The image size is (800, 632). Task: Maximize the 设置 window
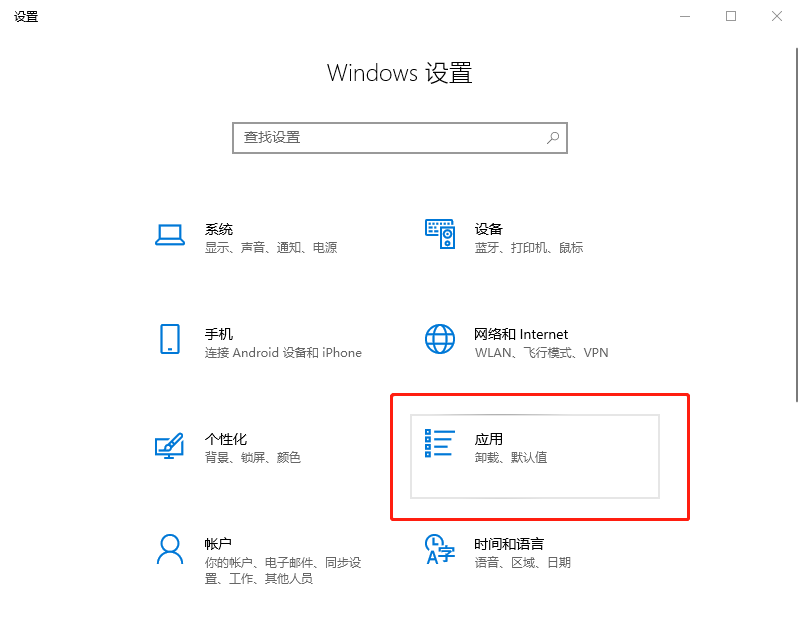coord(731,16)
